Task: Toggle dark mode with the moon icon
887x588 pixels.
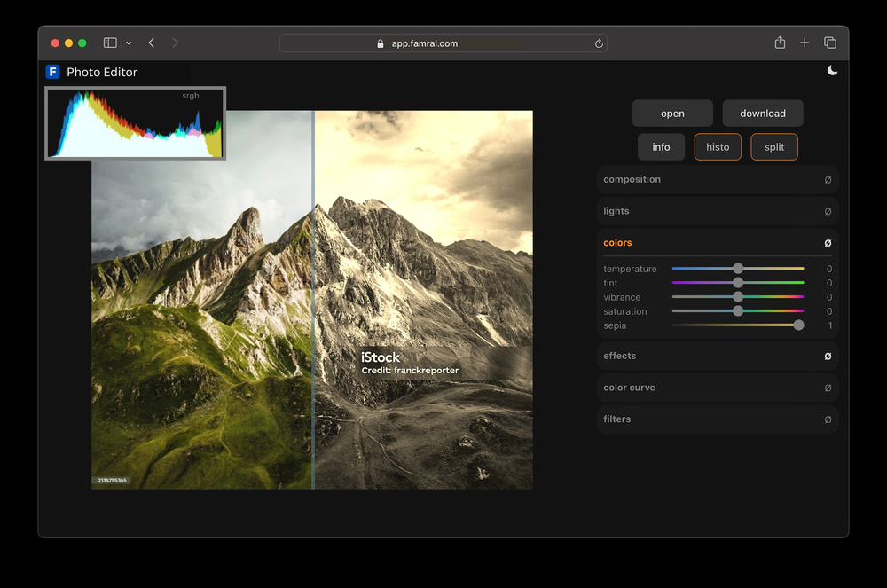Action: [x=832, y=70]
